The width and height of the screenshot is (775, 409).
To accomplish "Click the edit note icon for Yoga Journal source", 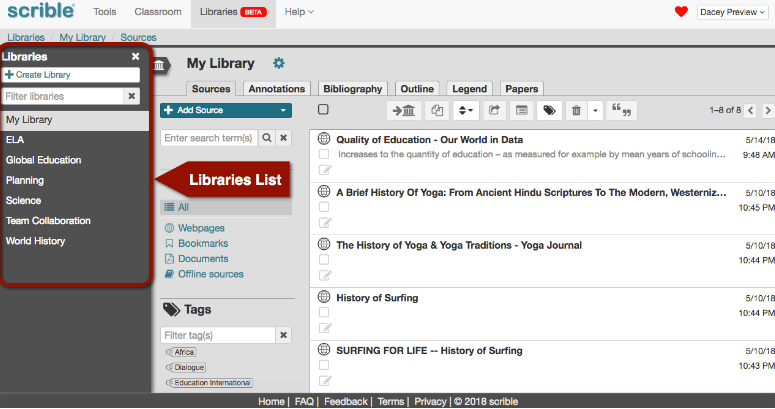I will tap(325, 275).
